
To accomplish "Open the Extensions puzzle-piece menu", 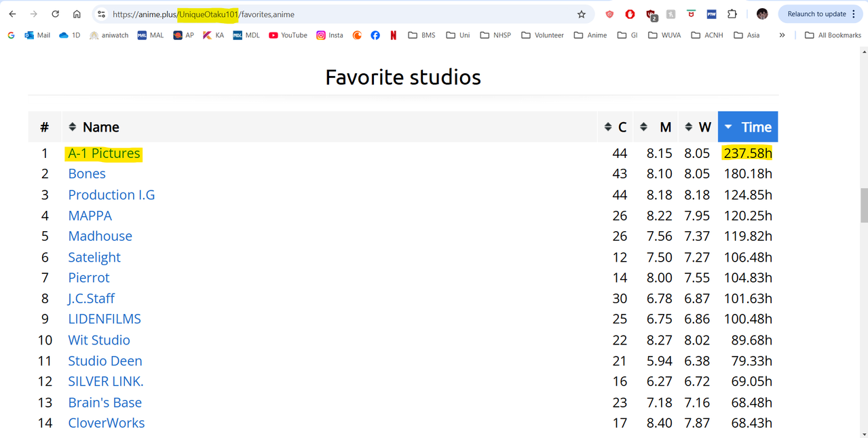I will click(732, 14).
